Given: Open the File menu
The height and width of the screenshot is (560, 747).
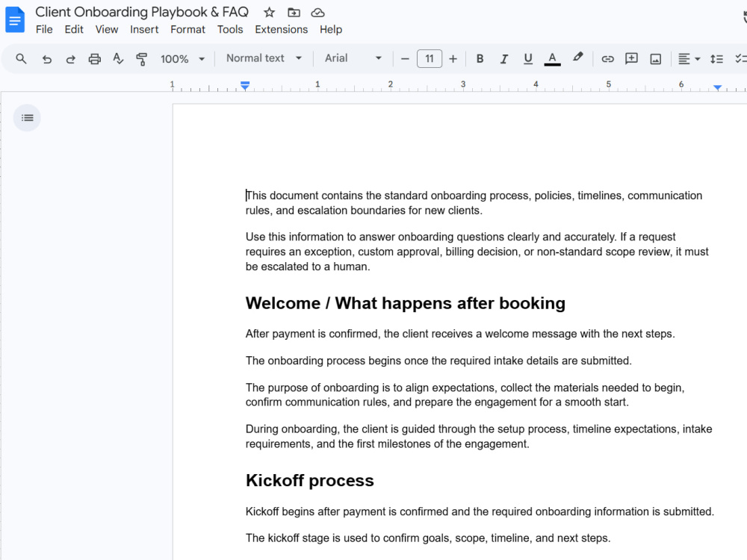Looking at the screenshot, I should pos(44,30).
